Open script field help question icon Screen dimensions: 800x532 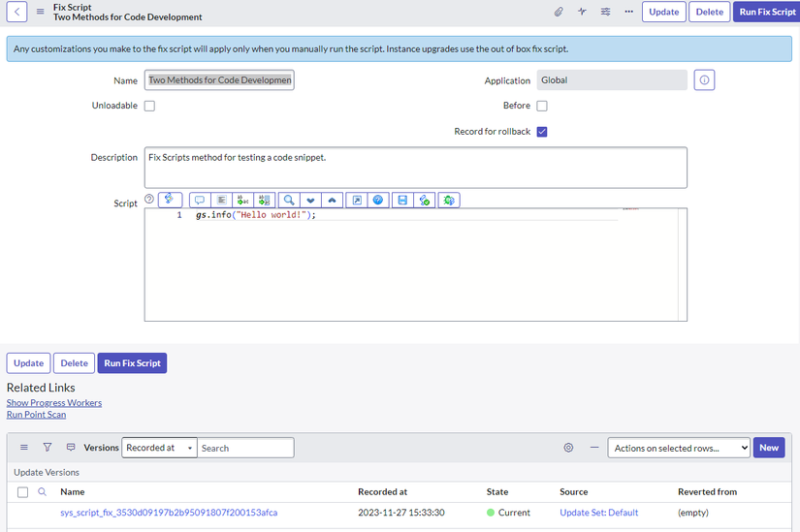click(x=149, y=199)
